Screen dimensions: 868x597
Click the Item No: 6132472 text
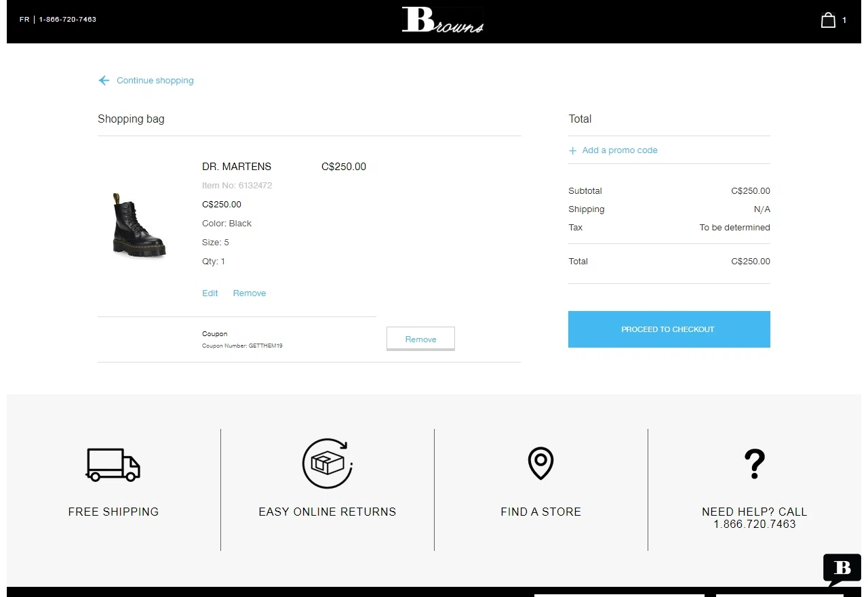point(237,186)
